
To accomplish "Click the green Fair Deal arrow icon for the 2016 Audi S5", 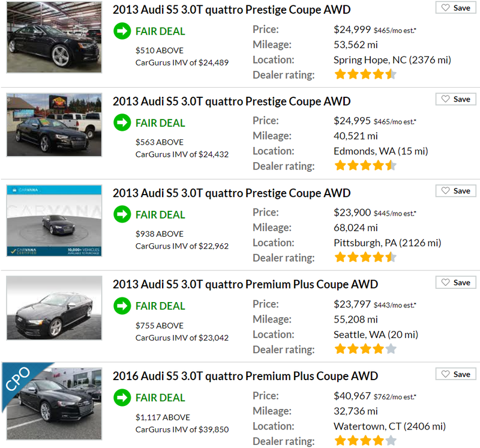I will (122, 398).
